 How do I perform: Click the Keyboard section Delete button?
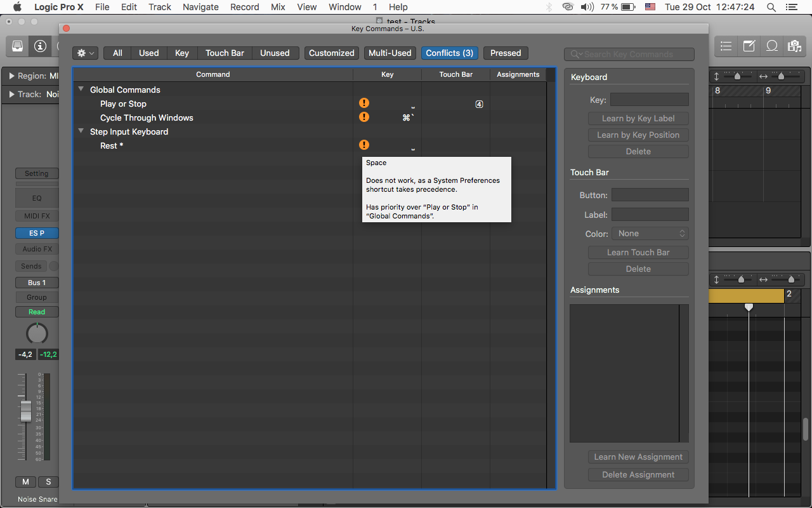click(x=638, y=152)
